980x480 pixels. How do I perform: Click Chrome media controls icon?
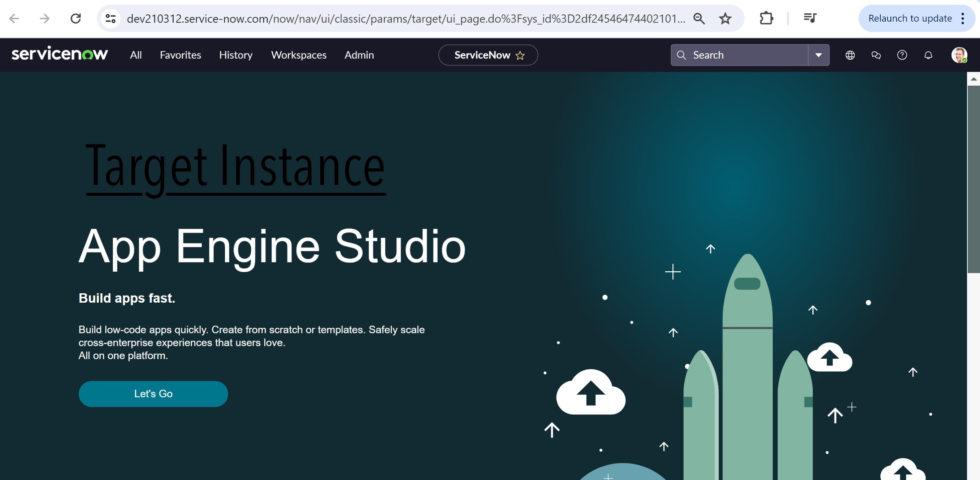pyautogui.click(x=810, y=18)
